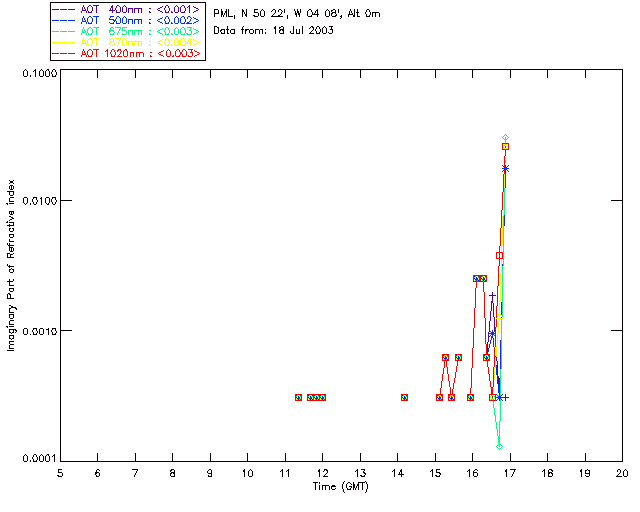640x512 pixels.
Task: Click the first data point marker after time 11
Action: (298, 397)
